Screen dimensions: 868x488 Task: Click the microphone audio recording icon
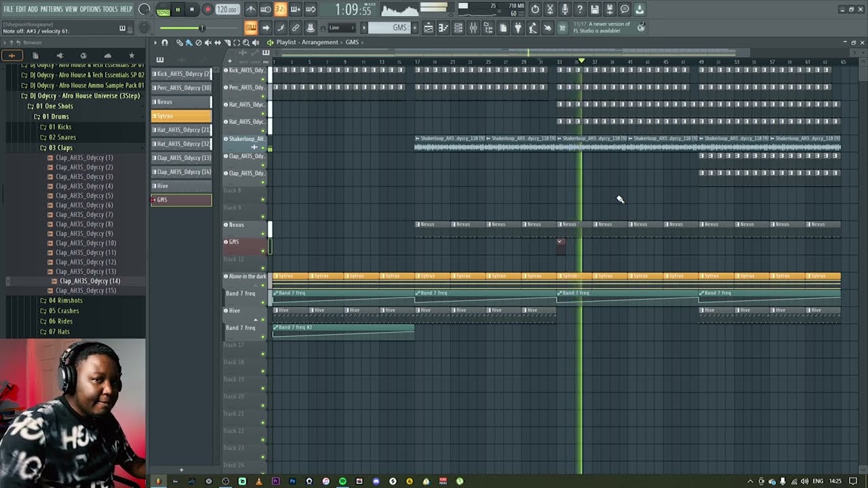[565, 9]
